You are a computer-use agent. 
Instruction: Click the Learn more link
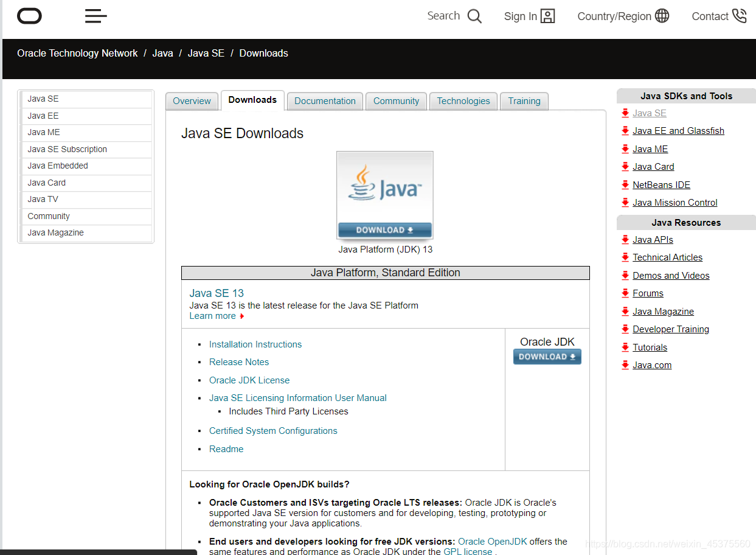(x=212, y=316)
